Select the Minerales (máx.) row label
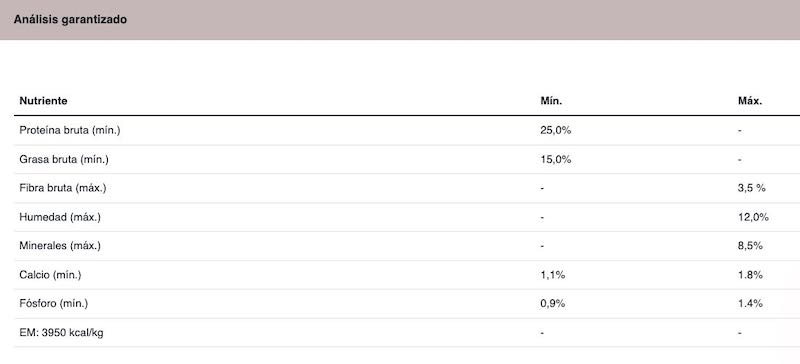The height and width of the screenshot is (364, 800). [60, 246]
